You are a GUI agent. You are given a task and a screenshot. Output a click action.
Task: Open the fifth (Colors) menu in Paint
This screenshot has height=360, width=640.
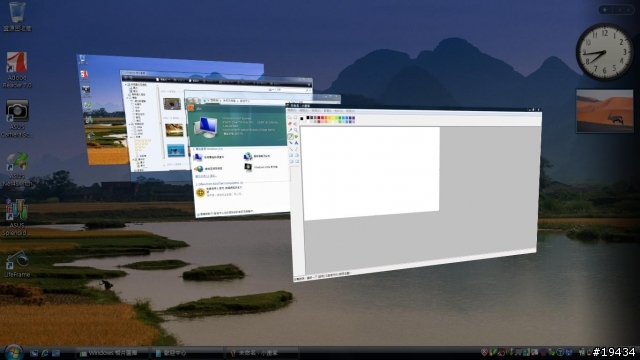coord(339,111)
